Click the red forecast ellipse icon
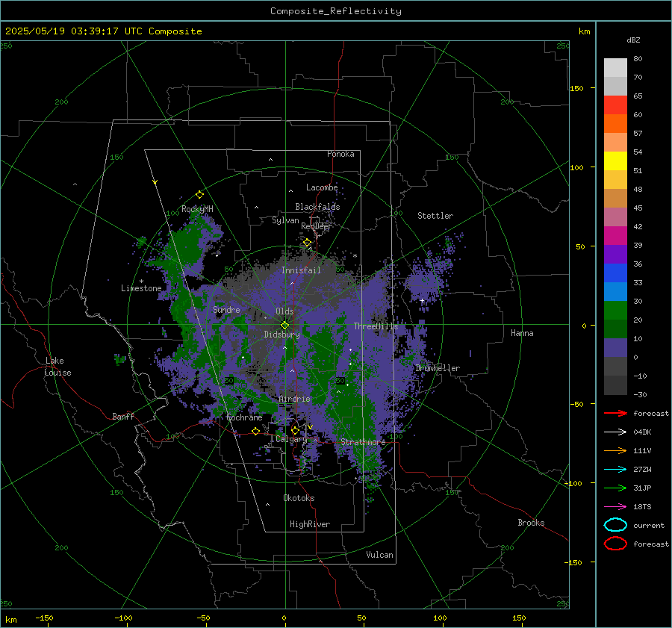672x628 pixels. 615,544
